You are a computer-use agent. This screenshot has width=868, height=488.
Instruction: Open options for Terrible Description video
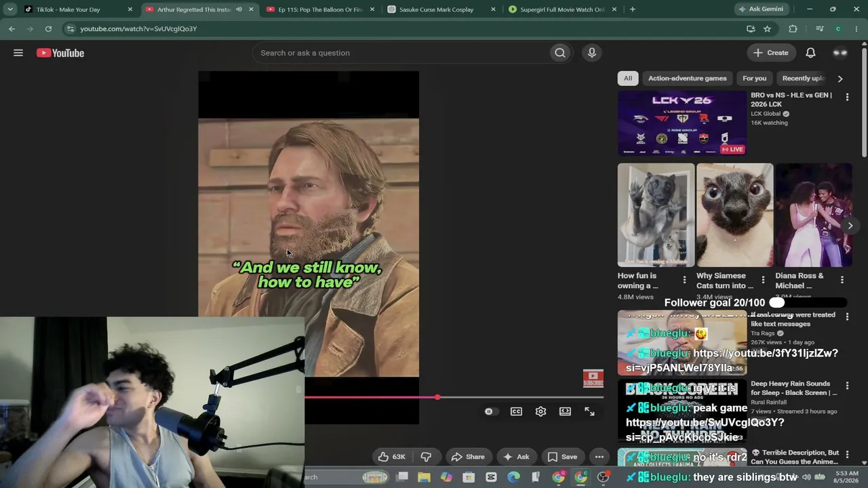(x=847, y=455)
